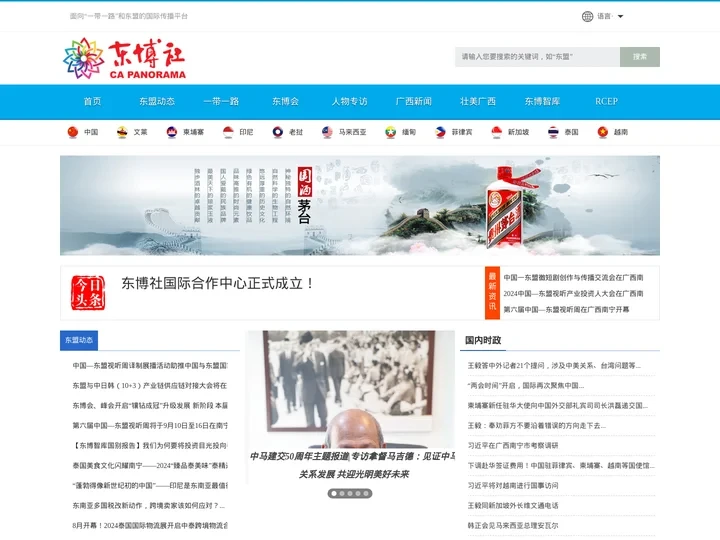Open news 中国—东盟微短剧创作与传播交流会
The width and height of the screenshot is (720, 540).
tap(573, 277)
